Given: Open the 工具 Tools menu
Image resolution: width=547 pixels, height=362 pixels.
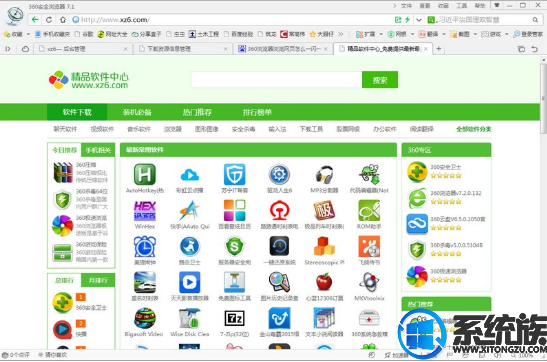Looking at the screenshot, I should tap(462, 6).
